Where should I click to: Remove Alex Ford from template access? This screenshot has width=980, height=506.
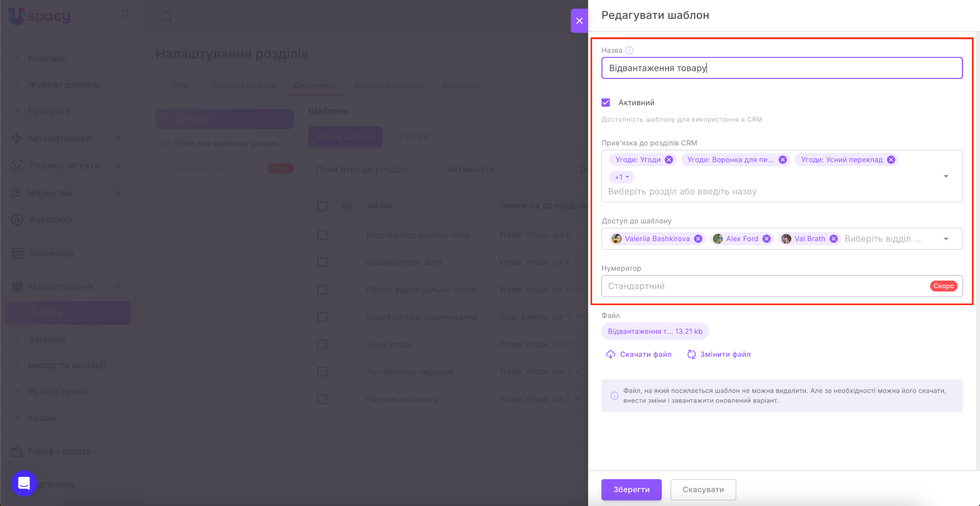tap(767, 239)
